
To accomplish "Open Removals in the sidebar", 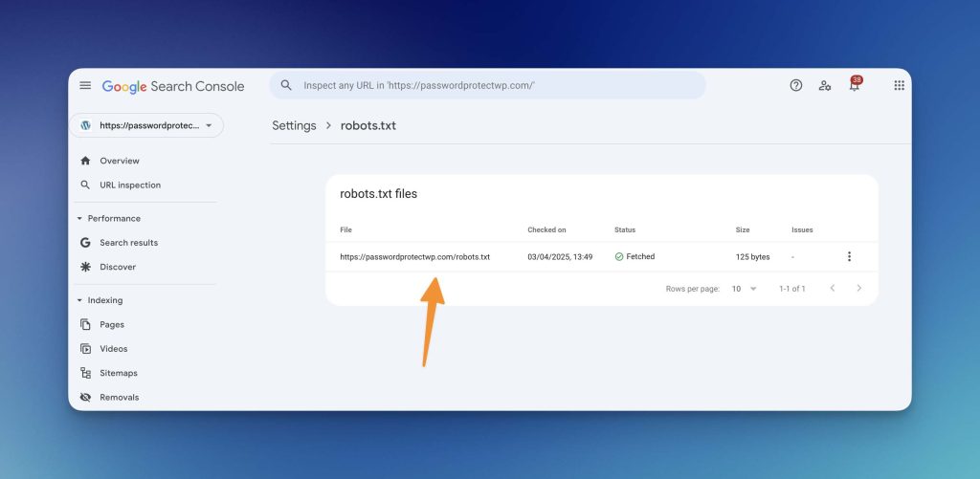I will tap(120, 397).
